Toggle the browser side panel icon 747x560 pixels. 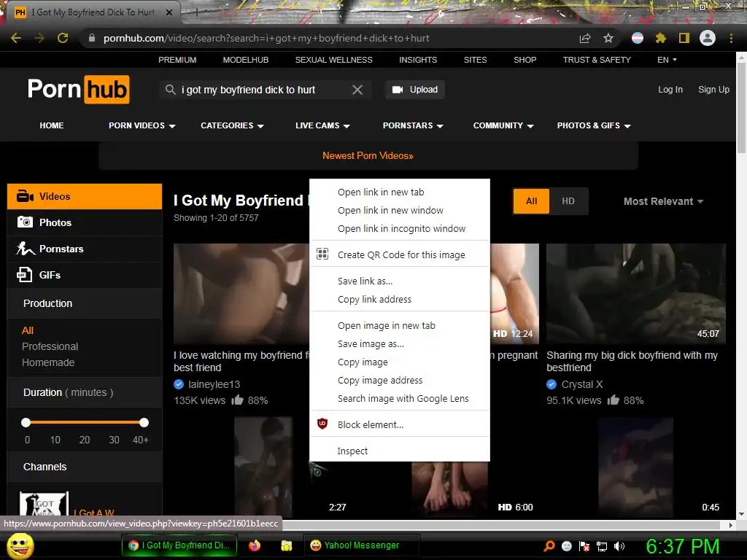point(684,38)
